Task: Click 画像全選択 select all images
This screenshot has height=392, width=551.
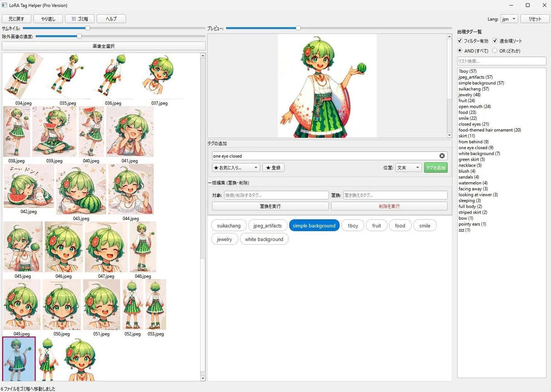Action: (x=104, y=46)
